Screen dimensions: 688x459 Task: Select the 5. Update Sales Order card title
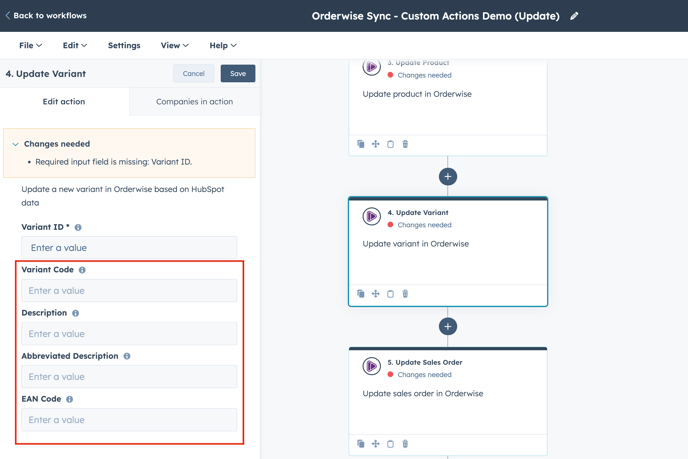[425, 362]
